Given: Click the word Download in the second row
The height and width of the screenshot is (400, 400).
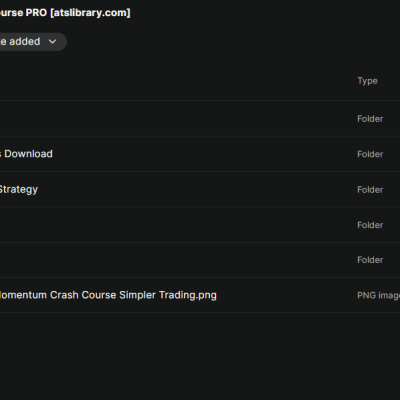Looking at the screenshot, I should point(28,154).
